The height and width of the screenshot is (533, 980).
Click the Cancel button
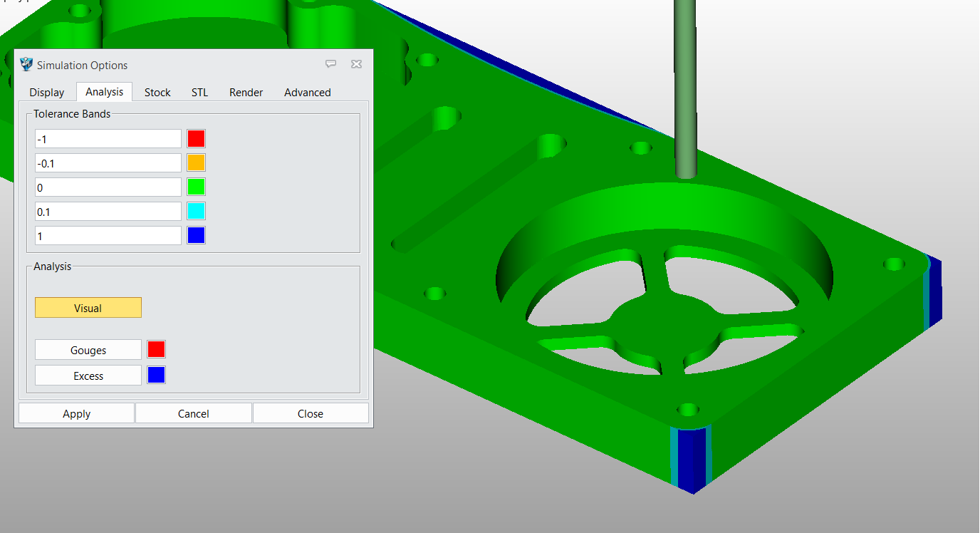coord(193,413)
